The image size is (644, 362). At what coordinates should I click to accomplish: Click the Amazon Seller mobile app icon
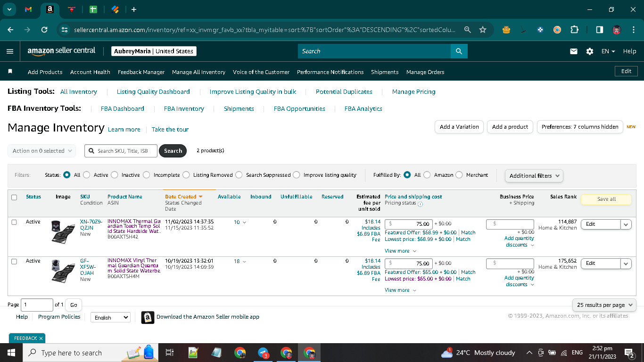coord(148,317)
